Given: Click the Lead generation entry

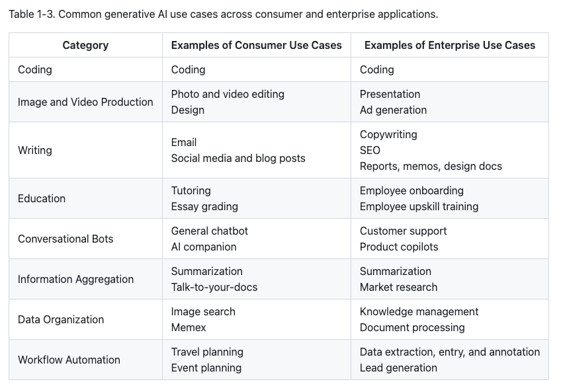Looking at the screenshot, I should (398, 368).
